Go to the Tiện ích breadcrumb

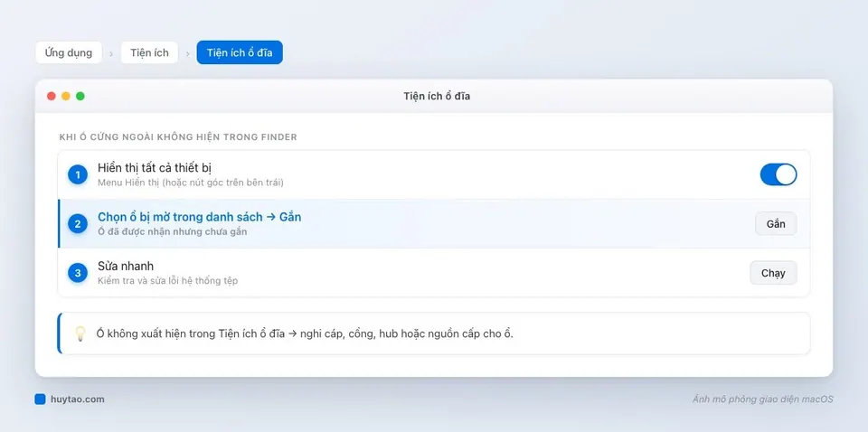pyautogui.click(x=149, y=52)
